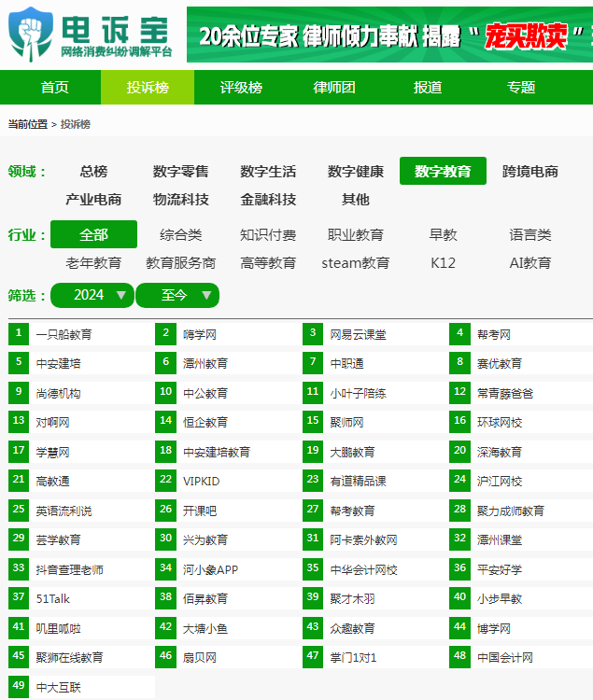Expand the 至今 period dropdown
Screen dimensions: 593x700
(x=177, y=295)
